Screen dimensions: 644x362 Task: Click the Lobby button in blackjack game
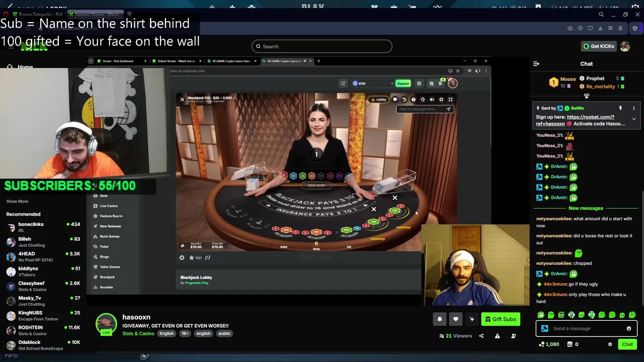[379, 100]
